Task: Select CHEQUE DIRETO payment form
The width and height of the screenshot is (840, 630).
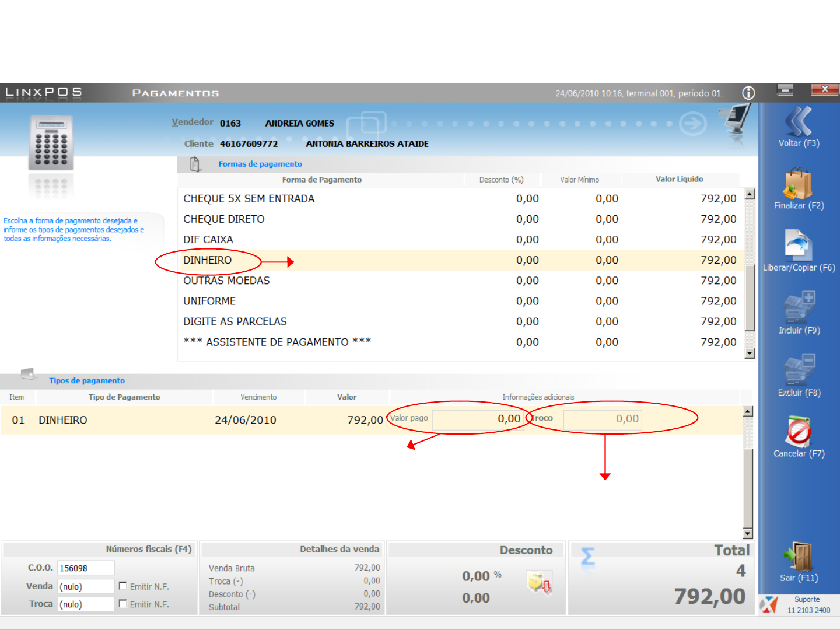Action: click(x=460, y=219)
